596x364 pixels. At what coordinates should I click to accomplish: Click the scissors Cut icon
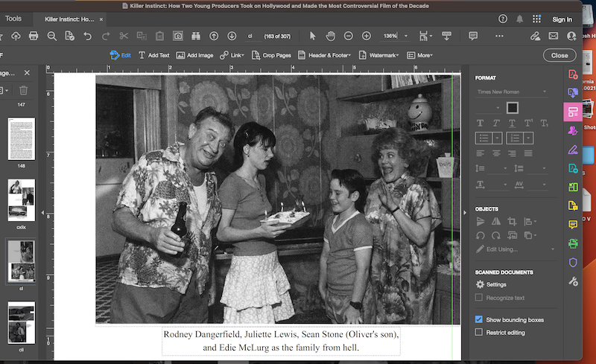coord(124,36)
